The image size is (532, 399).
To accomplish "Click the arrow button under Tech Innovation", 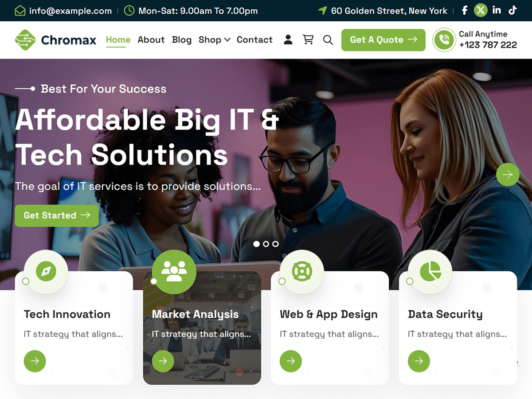I will (x=35, y=361).
